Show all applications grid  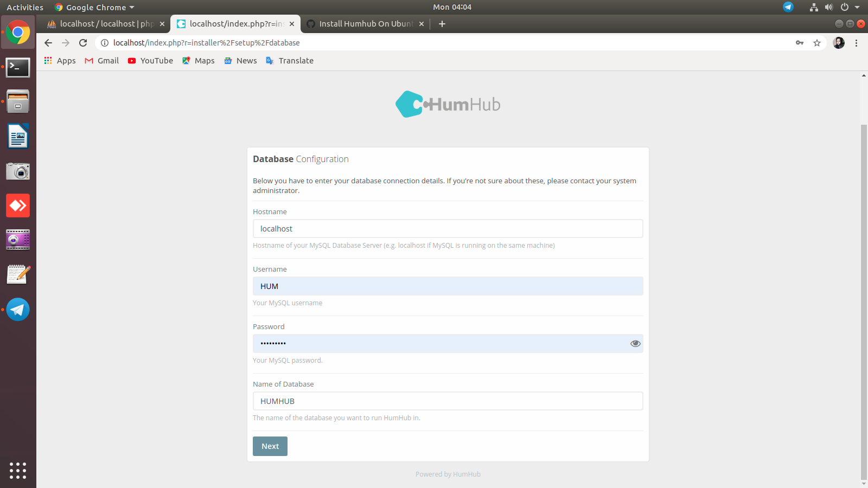(x=18, y=470)
